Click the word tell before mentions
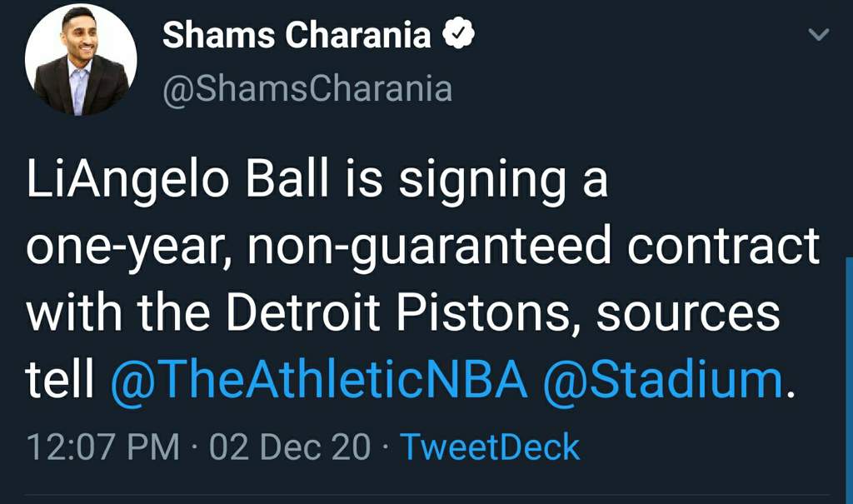 pos(60,378)
